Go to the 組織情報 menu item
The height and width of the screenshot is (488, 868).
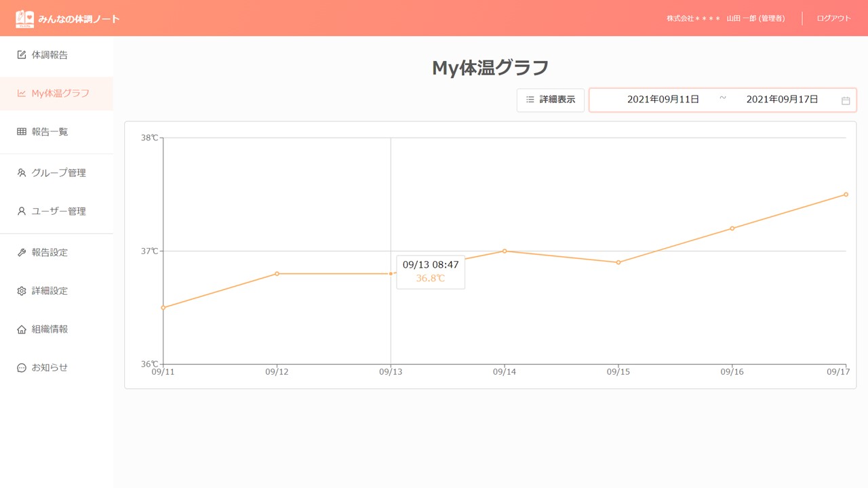(x=50, y=329)
